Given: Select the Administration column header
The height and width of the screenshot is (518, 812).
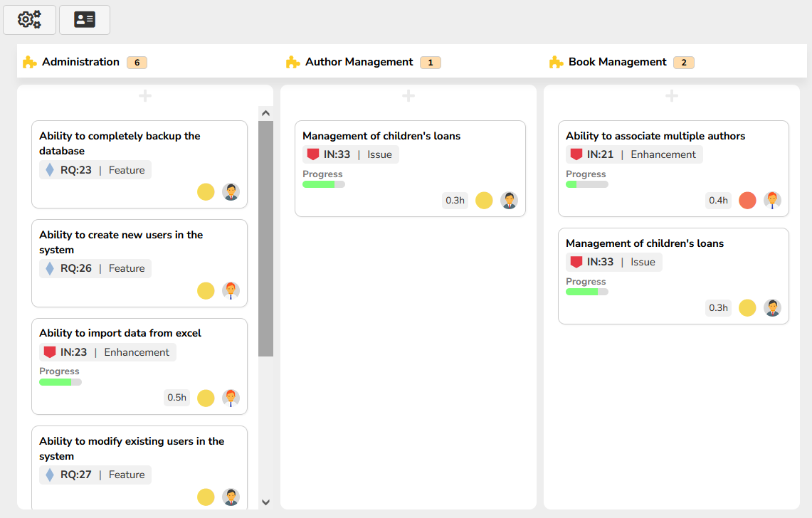Looking at the screenshot, I should (x=80, y=62).
